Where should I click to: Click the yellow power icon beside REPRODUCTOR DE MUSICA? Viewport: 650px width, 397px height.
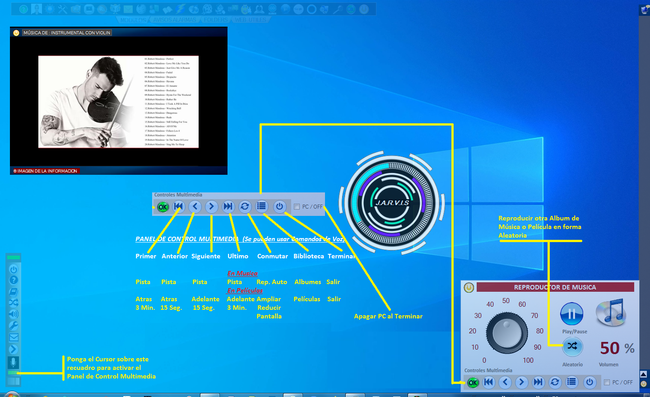pos(468,287)
